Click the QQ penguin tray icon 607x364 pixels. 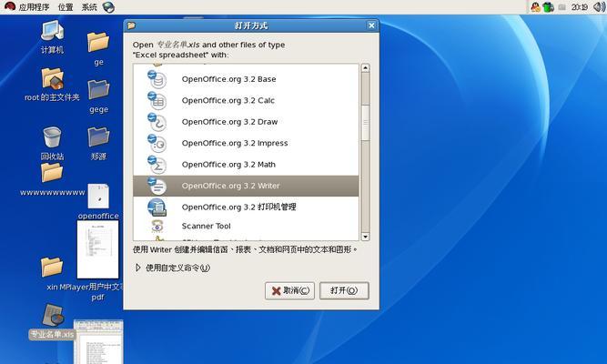pos(535,7)
